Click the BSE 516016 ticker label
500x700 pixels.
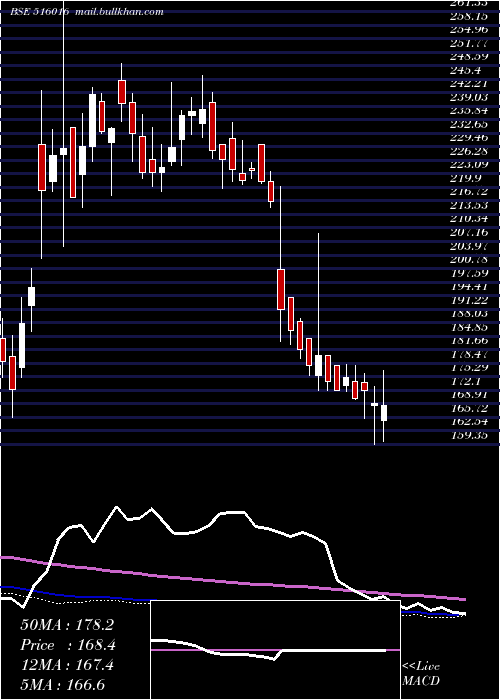tap(40, 12)
